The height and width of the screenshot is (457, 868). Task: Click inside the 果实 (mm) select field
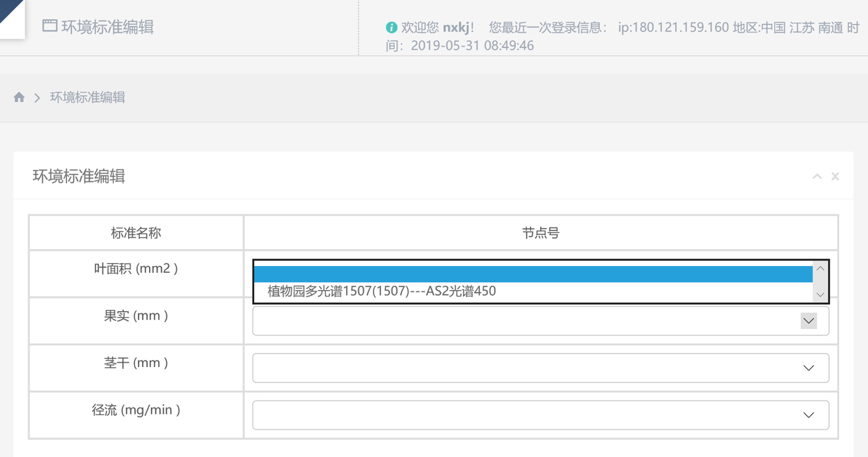(x=523, y=321)
